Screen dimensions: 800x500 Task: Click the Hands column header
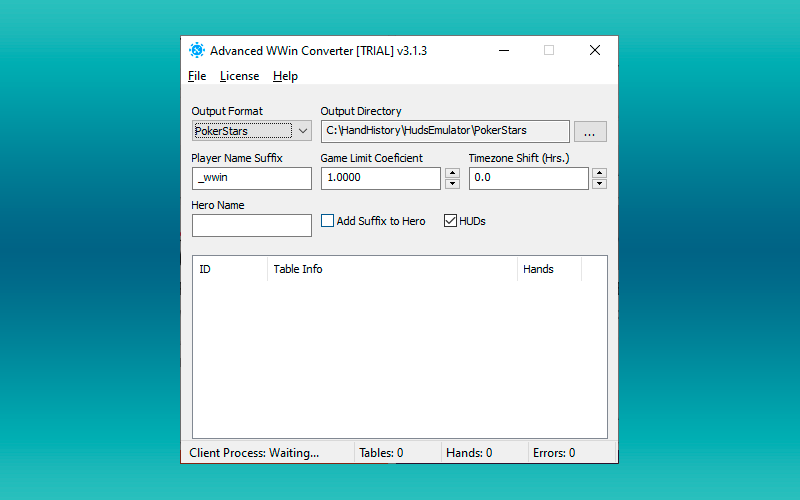coord(548,269)
